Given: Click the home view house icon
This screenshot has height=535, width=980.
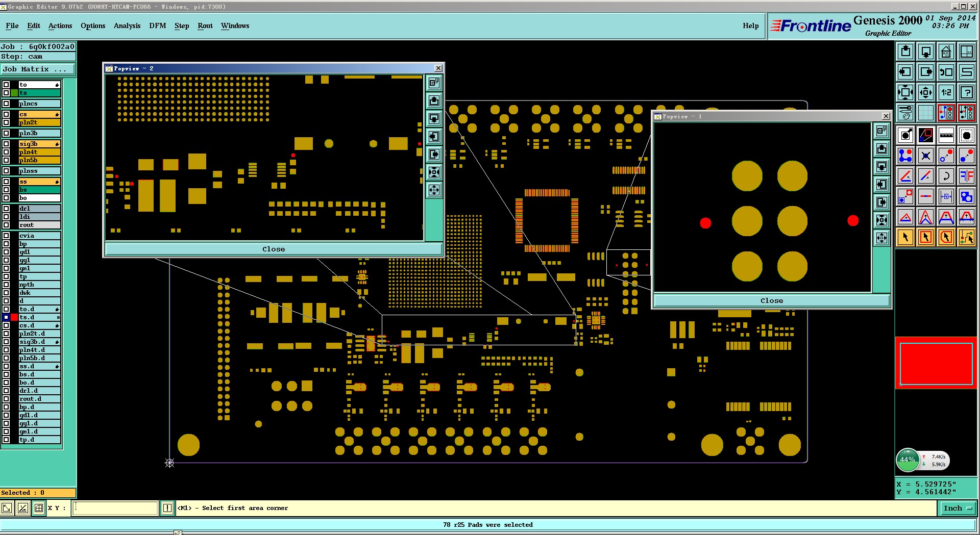Looking at the screenshot, I should coord(946,52).
